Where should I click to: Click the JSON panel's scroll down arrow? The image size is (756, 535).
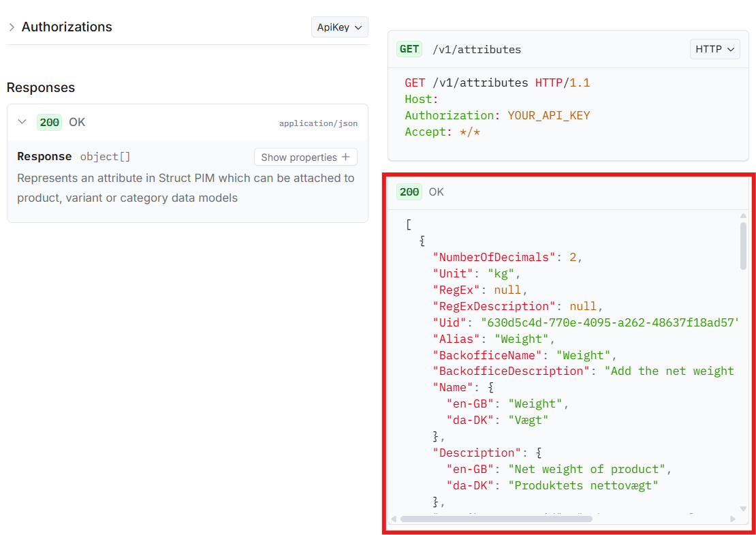[743, 508]
